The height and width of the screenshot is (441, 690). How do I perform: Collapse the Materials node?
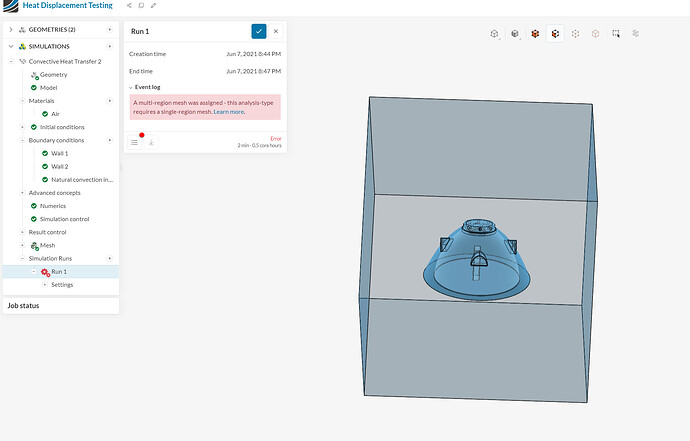(22, 101)
